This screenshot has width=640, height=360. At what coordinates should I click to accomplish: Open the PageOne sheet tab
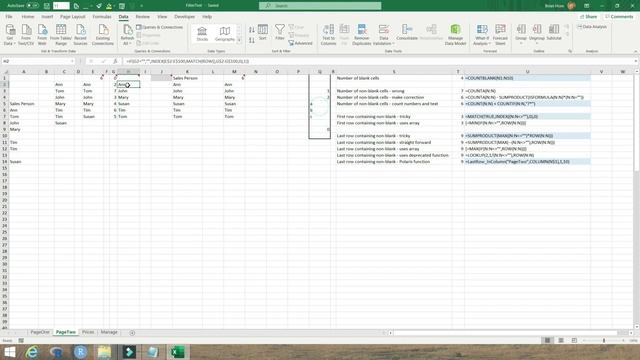(40, 332)
